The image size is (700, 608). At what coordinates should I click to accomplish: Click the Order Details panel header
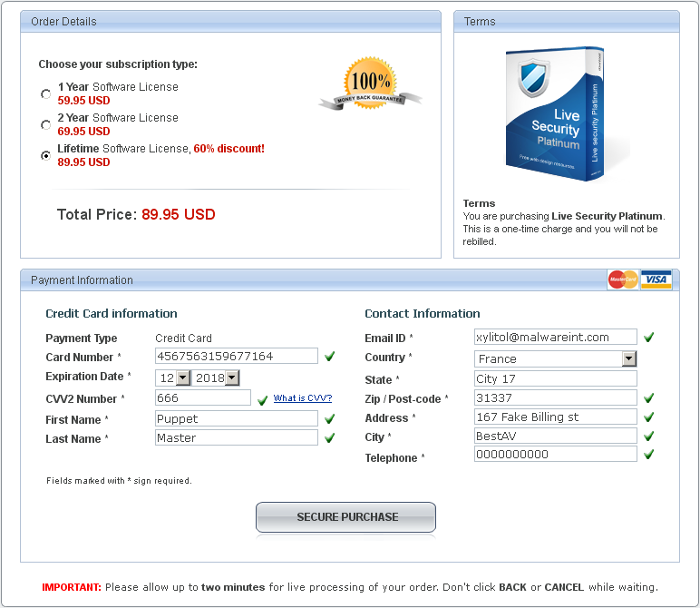pyautogui.click(x=231, y=22)
